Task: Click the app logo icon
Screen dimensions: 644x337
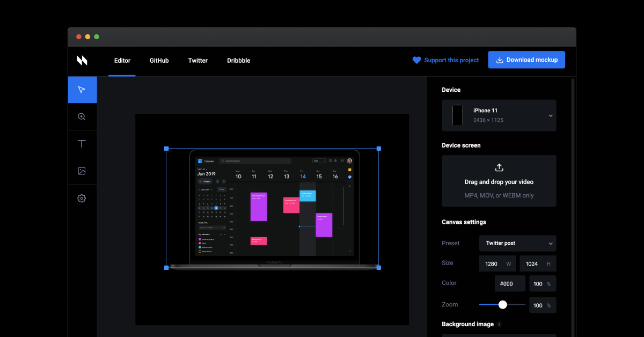Action: (x=82, y=60)
